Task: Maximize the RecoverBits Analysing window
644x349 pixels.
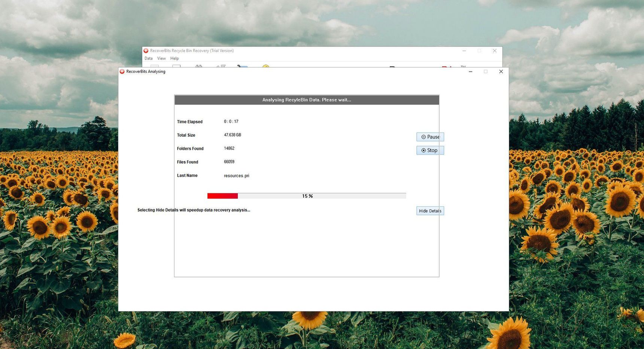Action: point(486,72)
